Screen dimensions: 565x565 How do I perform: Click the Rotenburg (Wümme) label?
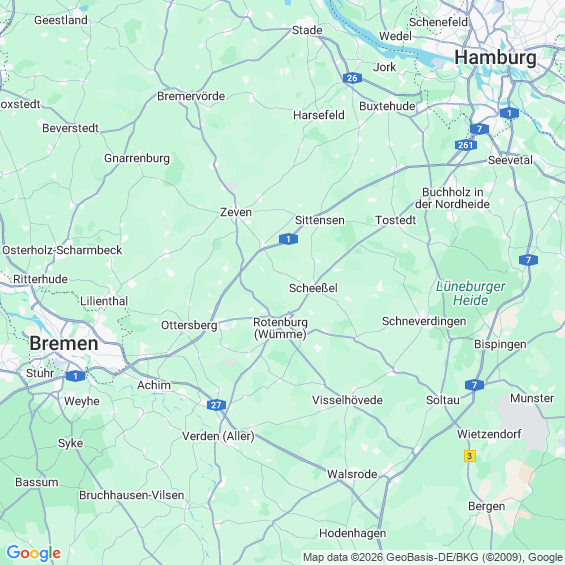pos(280,328)
